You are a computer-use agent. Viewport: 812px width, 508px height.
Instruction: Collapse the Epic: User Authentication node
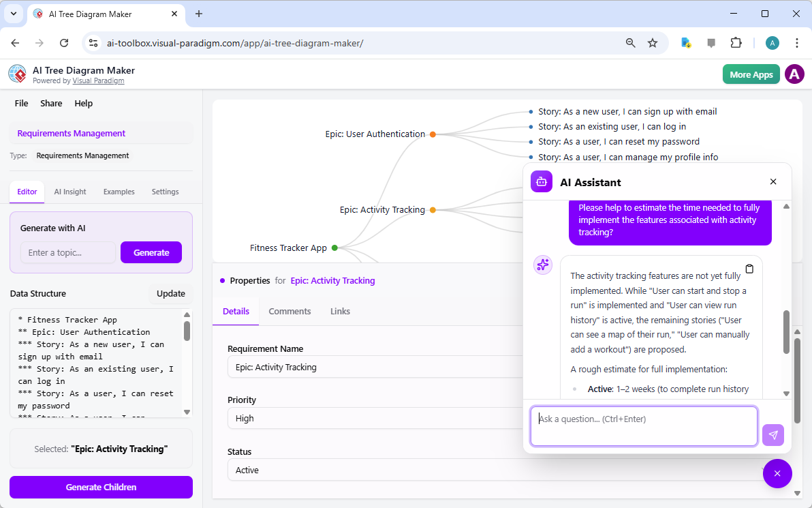(x=433, y=134)
